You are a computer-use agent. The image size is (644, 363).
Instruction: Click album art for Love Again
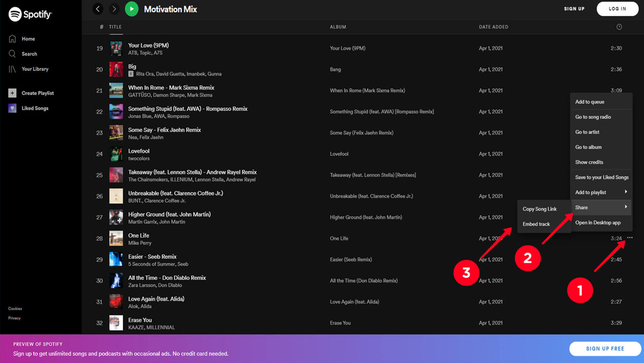point(116,302)
